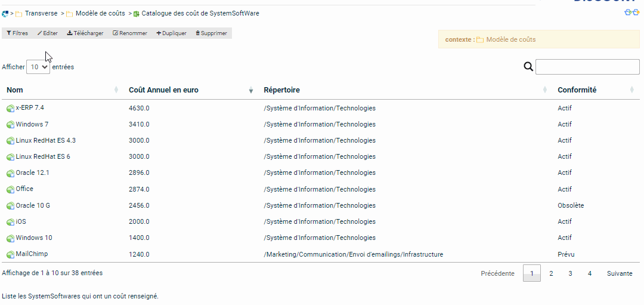This screenshot has height=305, width=644.
Task: Open the Windows 10 entry
Action: pyautogui.click(x=34, y=238)
